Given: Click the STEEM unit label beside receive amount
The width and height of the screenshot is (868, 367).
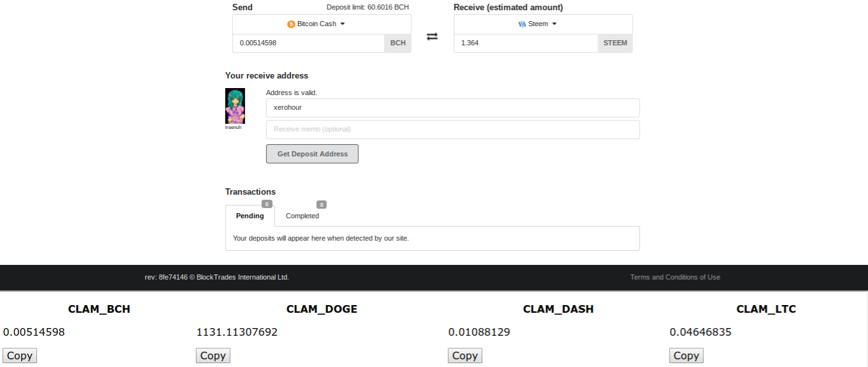Looking at the screenshot, I should point(615,43).
